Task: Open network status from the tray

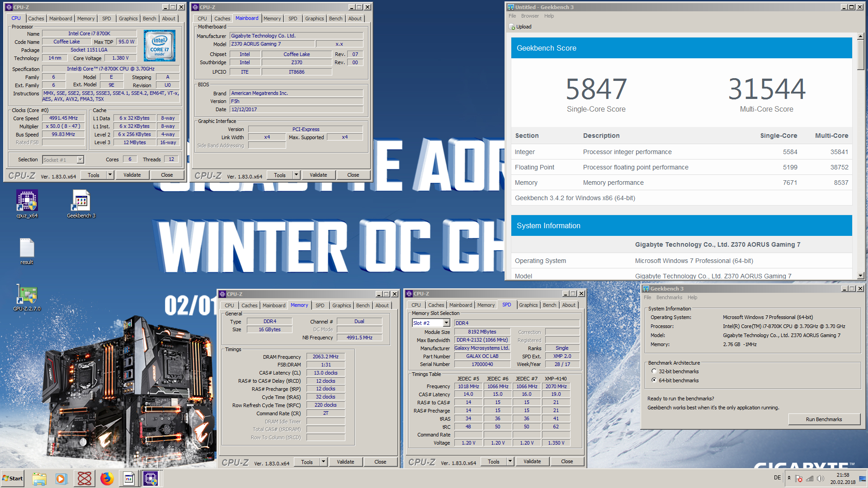Action: (x=810, y=479)
